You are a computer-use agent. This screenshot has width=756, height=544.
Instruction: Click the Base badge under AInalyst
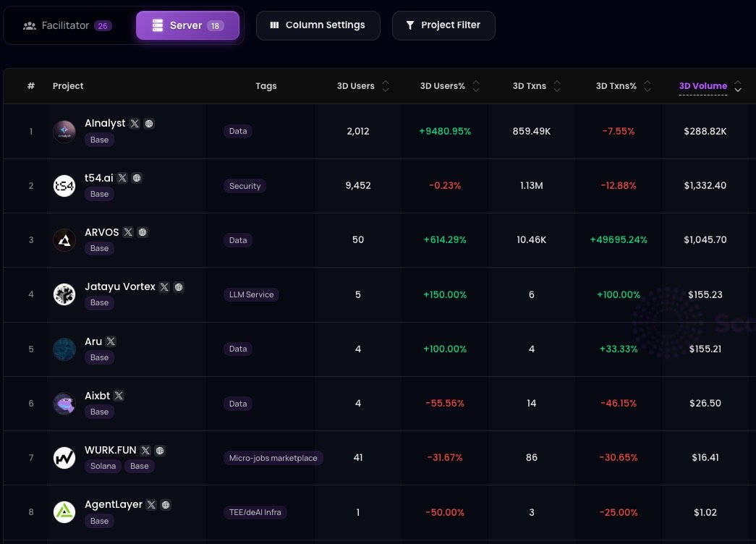99,140
